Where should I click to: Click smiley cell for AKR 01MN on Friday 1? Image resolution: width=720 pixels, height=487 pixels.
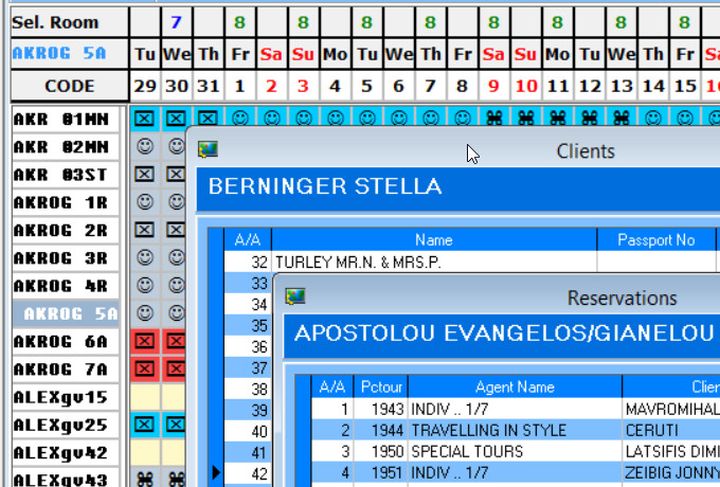(x=240, y=118)
